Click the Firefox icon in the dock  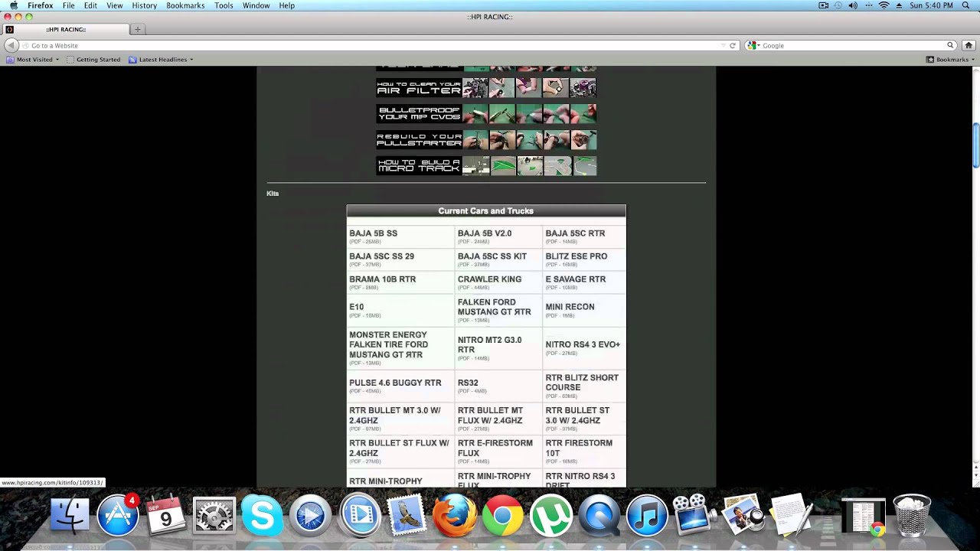pyautogui.click(x=455, y=514)
